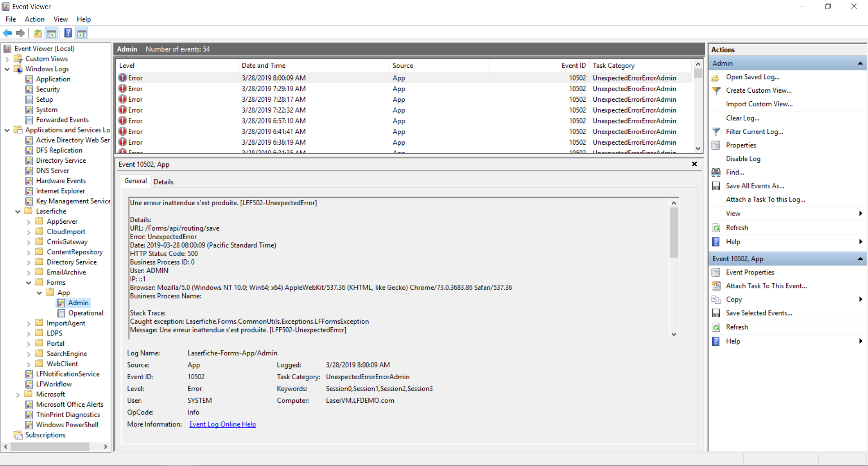Click the System log icon
The height and width of the screenshot is (466, 868).
click(29, 110)
